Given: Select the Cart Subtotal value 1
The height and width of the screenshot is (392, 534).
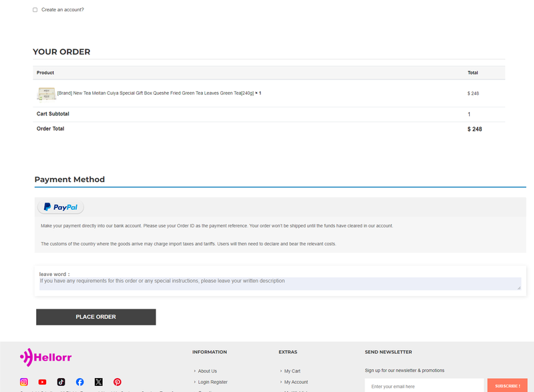Looking at the screenshot, I should tap(469, 115).
